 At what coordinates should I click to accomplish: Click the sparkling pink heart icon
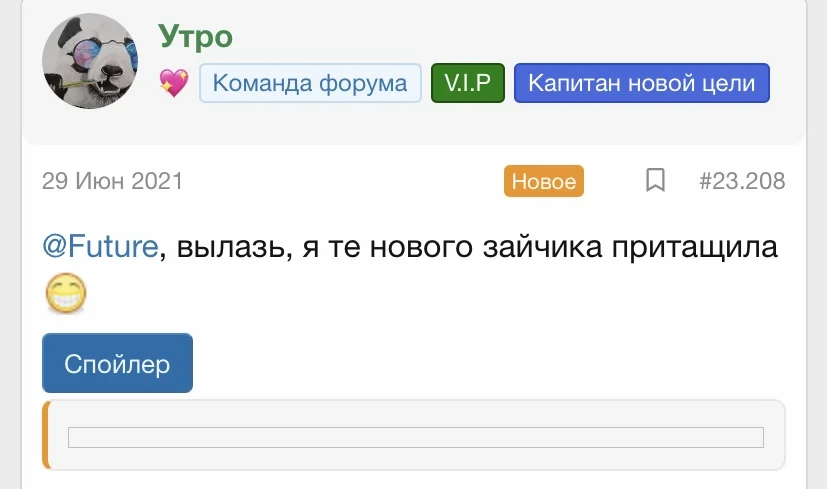174,84
